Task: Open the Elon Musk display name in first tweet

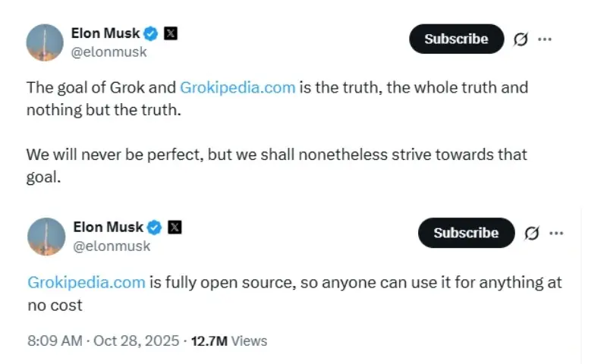Action: click(x=105, y=33)
